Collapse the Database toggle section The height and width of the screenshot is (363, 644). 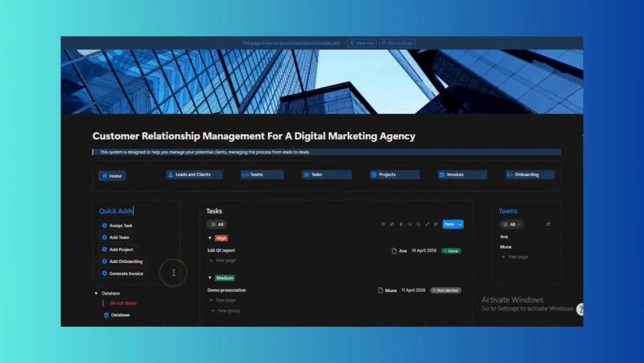pos(96,293)
